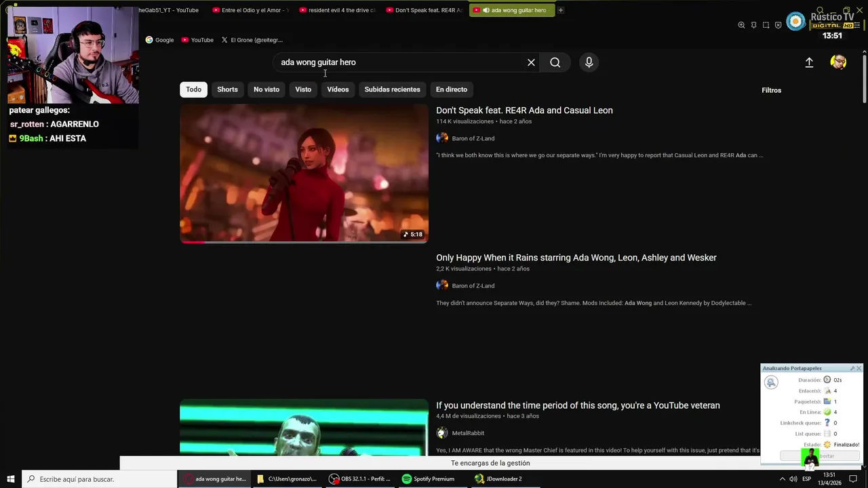Show hidden system tray icons chevron

coord(783,479)
